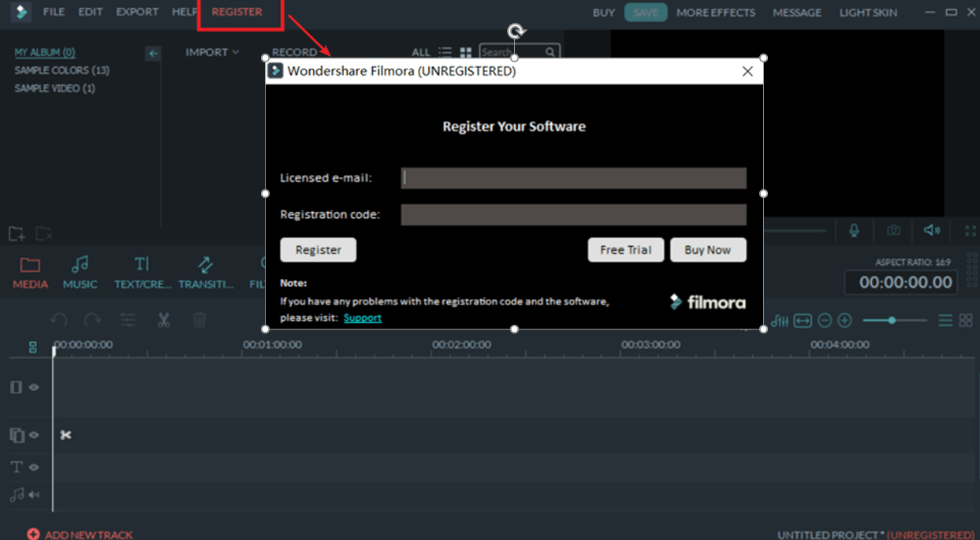
Task: Expand the IMPORT dropdown
Action: (212, 52)
